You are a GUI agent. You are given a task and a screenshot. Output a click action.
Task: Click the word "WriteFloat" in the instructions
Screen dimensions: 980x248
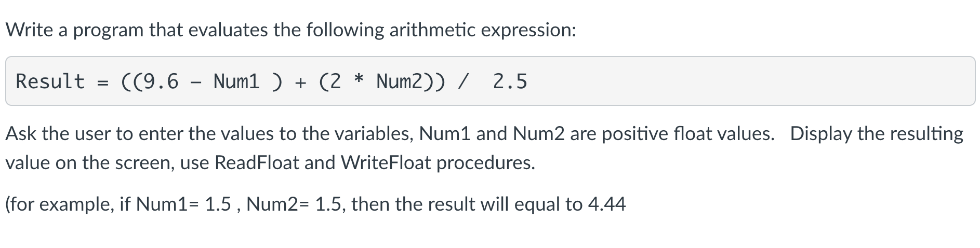coord(386,163)
